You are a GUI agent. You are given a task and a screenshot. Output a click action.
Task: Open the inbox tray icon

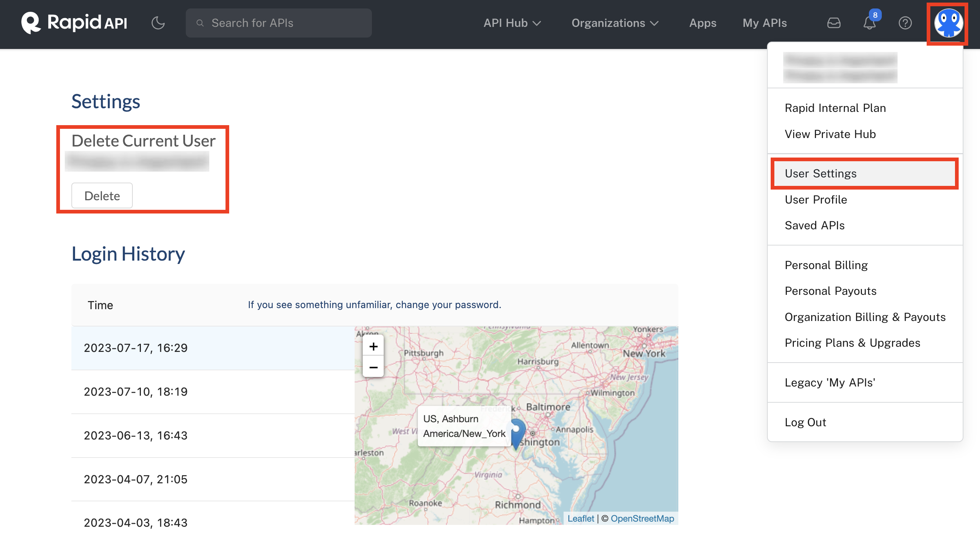coord(834,23)
